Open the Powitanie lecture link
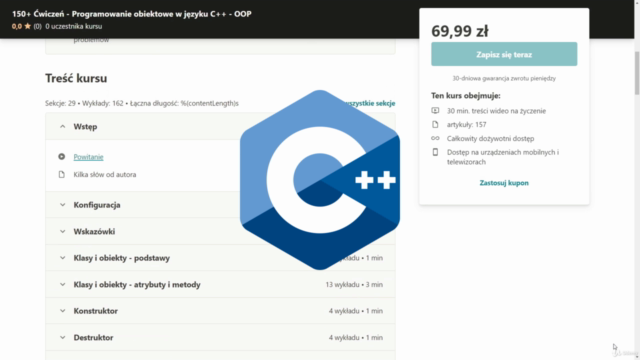The image size is (640, 360). click(88, 157)
